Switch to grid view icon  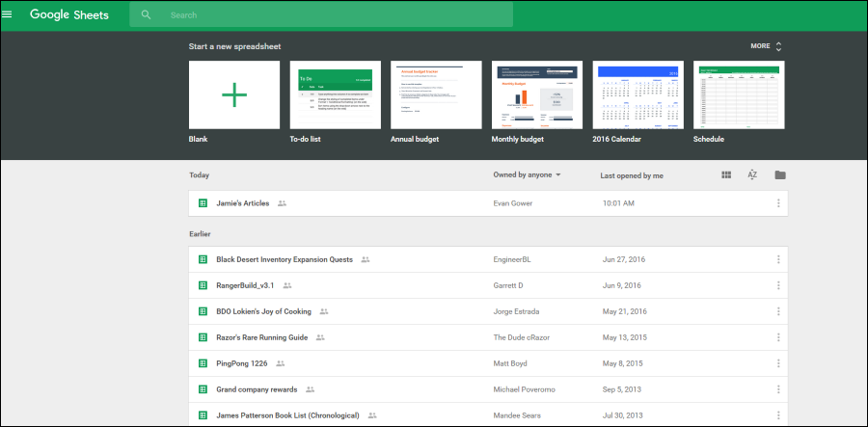tap(726, 174)
